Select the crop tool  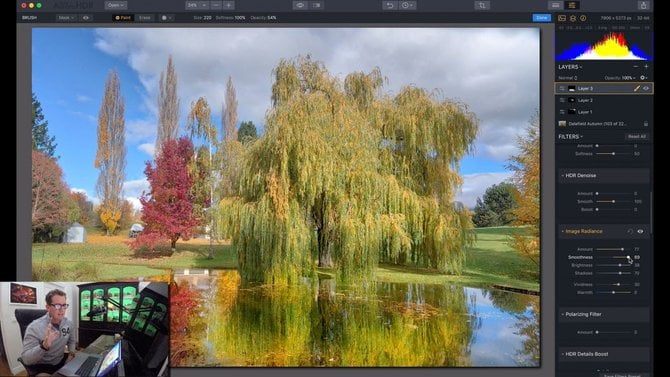tap(482, 5)
